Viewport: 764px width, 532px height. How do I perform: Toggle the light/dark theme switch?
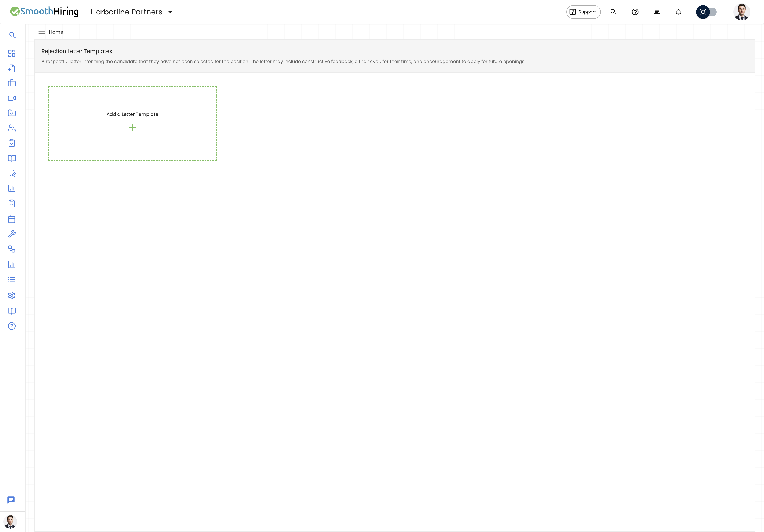[706, 12]
